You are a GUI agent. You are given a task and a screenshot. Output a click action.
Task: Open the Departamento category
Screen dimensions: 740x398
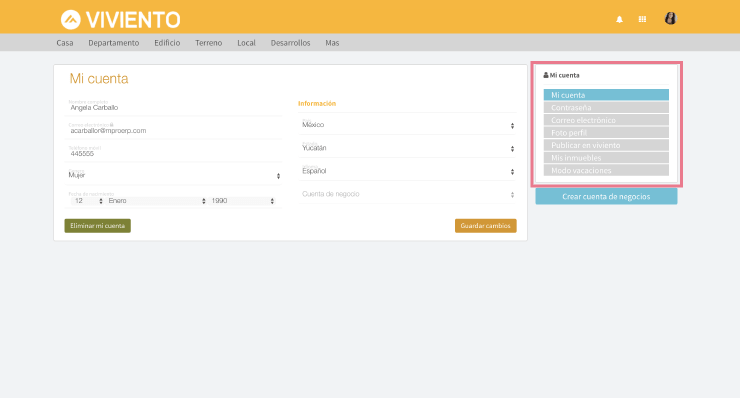[114, 43]
